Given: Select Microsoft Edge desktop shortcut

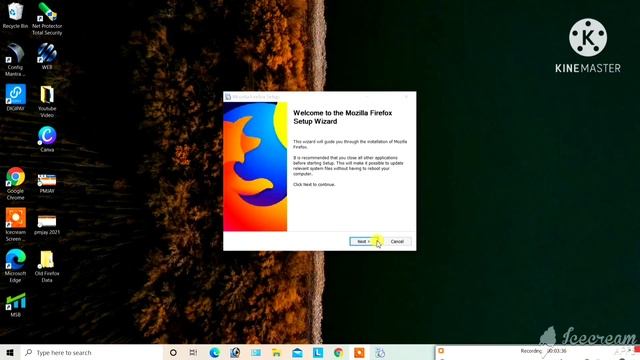Looking at the screenshot, I should [x=15, y=266].
